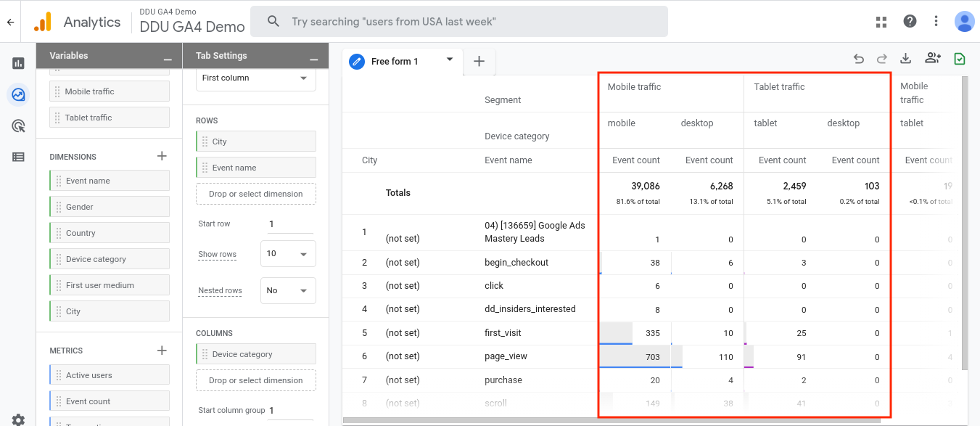The image size is (980, 426).
Task: Select the Active users metric
Action: click(x=110, y=375)
